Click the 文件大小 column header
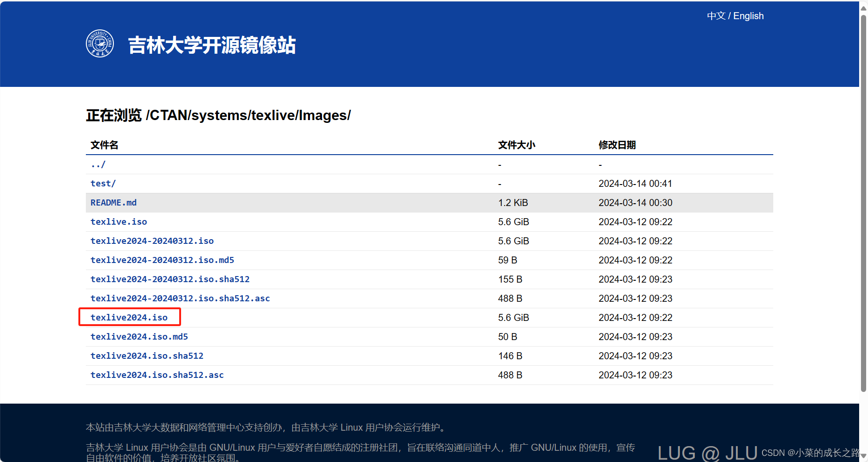Image resolution: width=868 pixels, height=462 pixels. tap(517, 145)
